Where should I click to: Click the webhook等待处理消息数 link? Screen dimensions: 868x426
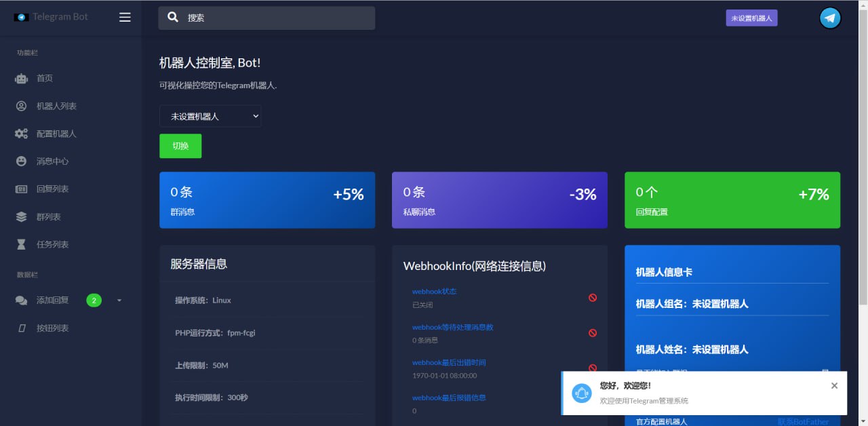point(453,327)
